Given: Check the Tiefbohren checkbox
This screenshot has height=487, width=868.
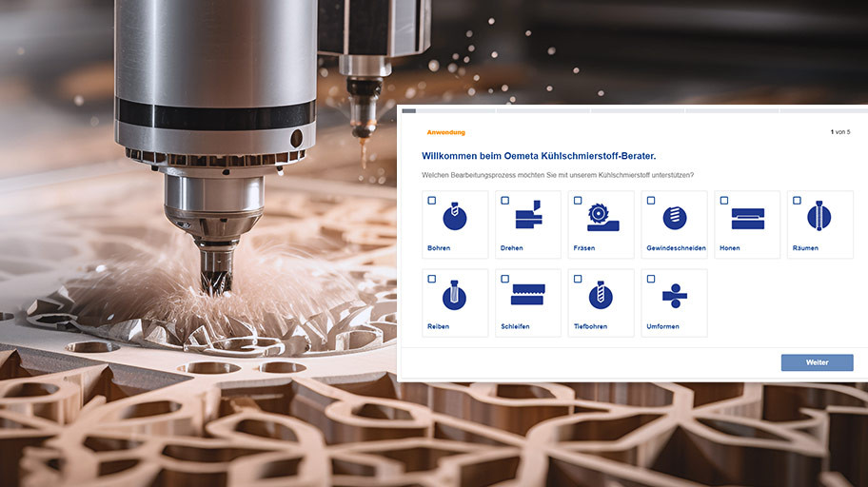Looking at the screenshot, I should coord(578,279).
